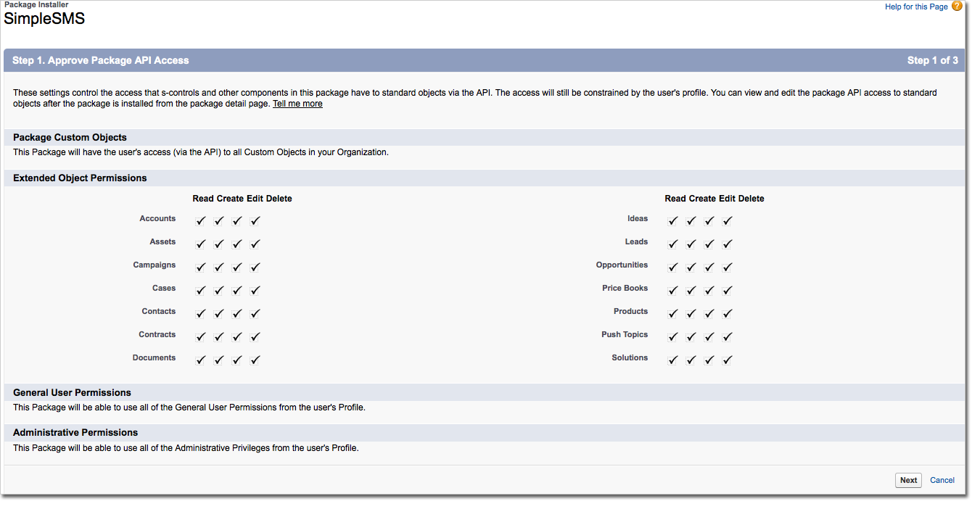Click the Step 1 of 3 indicator
980x509 pixels.
coord(932,60)
